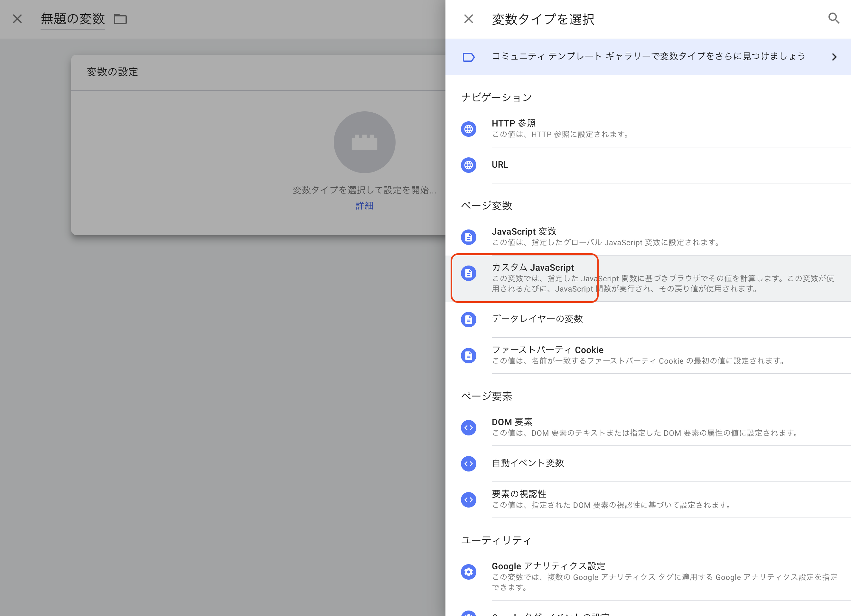The image size is (851, 616).
Task: Select the URL variable type entry
Action: (x=500, y=165)
